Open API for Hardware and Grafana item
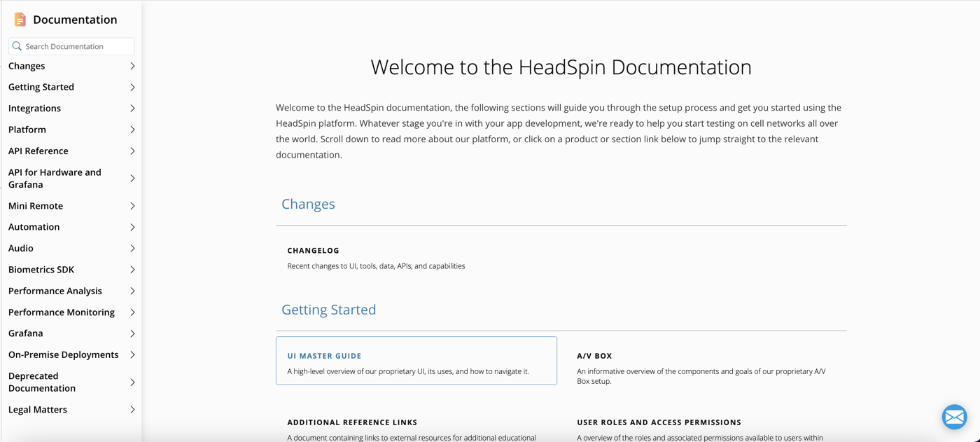 pyautogui.click(x=55, y=178)
